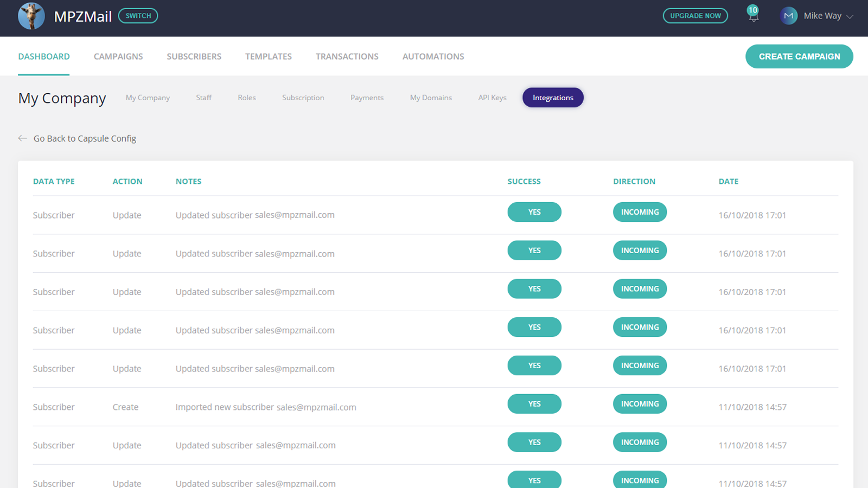868x488 pixels.
Task: Expand the Mike Way account dropdown
Action: tap(850, 17)
